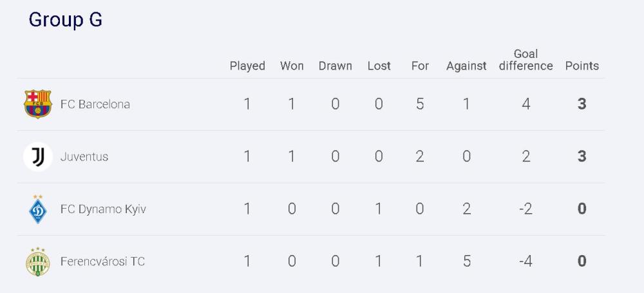Click Ferencvárosi's goal difference of -4

[526, 261]
